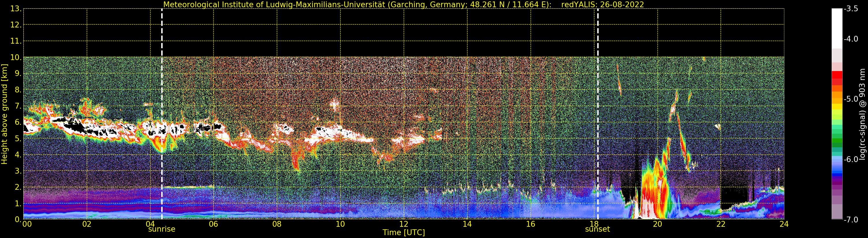Click the 'Height above ground [km]' axis label
Viewport: 868px width, 238px height.
[x=4, y=114]
